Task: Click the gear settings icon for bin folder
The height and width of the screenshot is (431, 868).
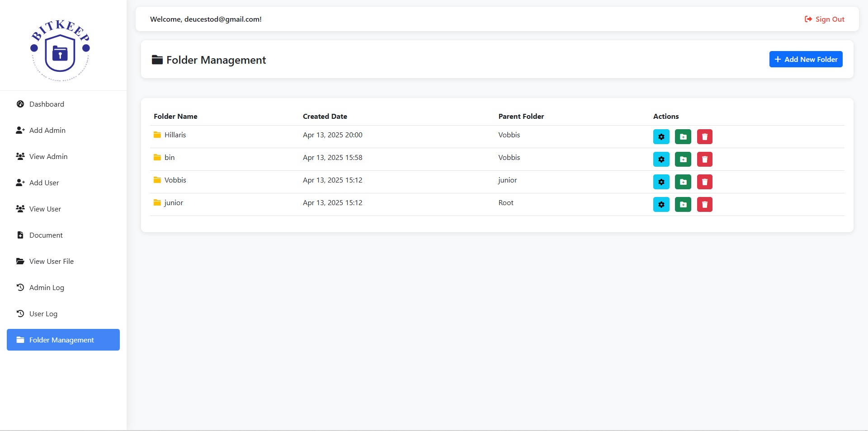Action: (x=661, y=159)
